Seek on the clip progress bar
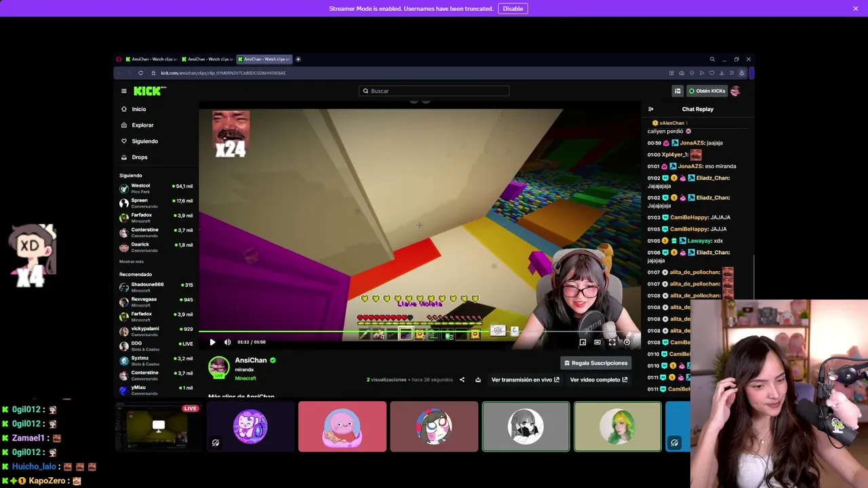Image resolution: width=868 pixels, height=488 pixels. pos(419,332)
